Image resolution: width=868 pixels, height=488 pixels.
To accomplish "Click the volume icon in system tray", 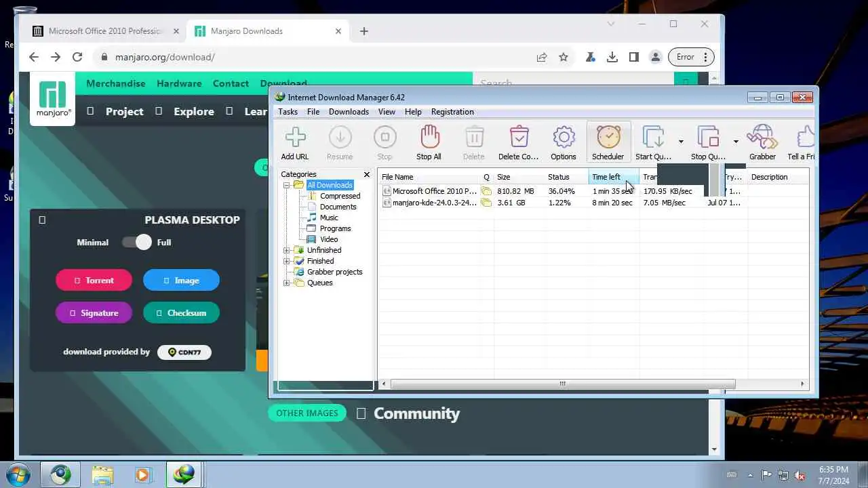I will (800, 474).
